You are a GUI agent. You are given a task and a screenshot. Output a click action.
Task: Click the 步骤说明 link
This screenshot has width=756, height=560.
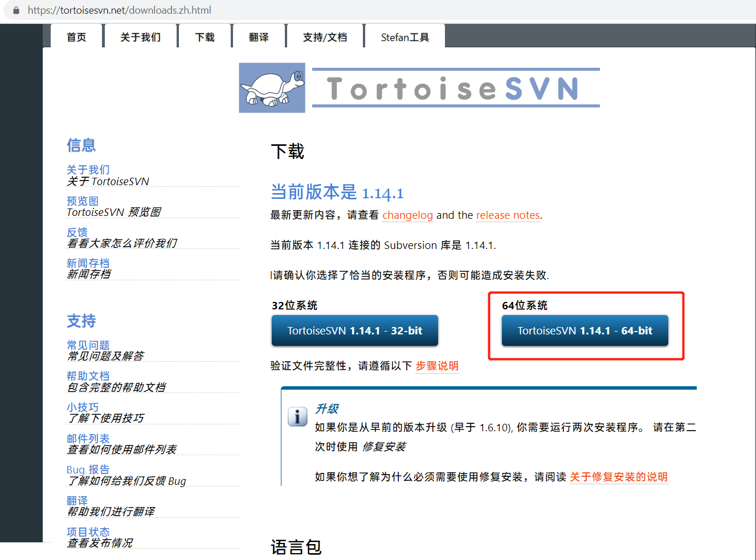click(x=437, y=366)
